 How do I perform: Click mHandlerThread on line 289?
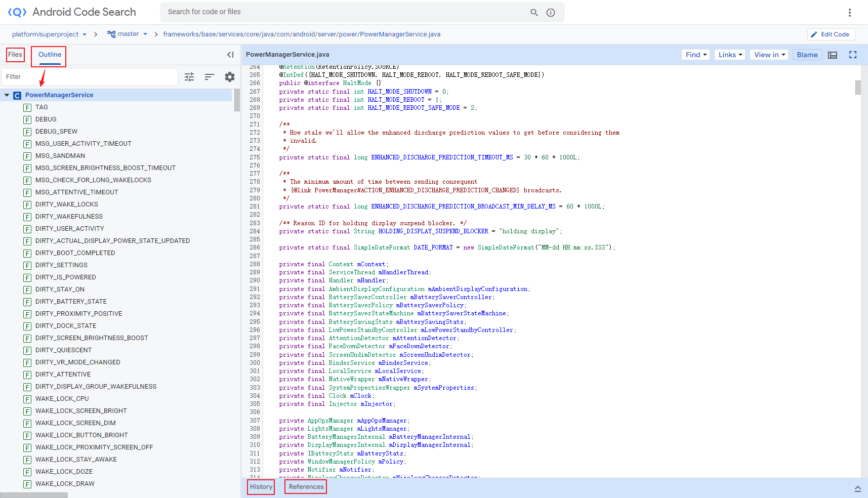[403, 272]
